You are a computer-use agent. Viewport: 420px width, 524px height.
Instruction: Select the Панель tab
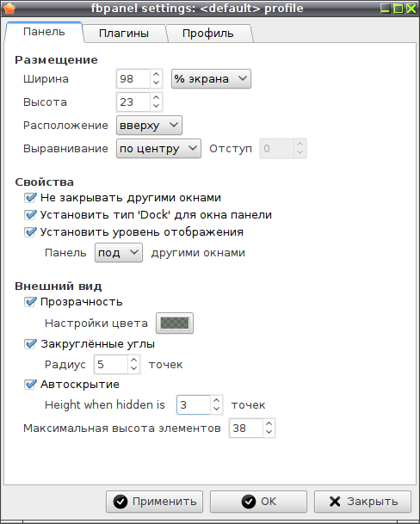point(44,32)
